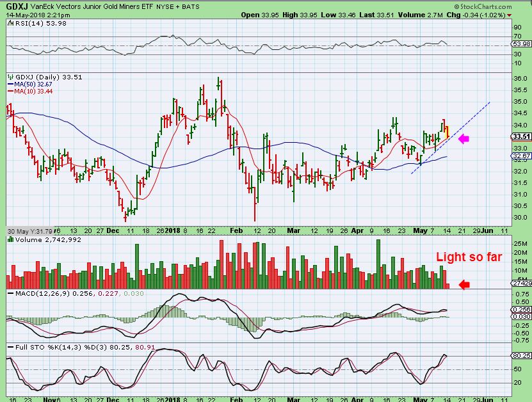Click the 0.227 MACD signal value
Viewport: 532px width, 402px height.
(108, 293)
